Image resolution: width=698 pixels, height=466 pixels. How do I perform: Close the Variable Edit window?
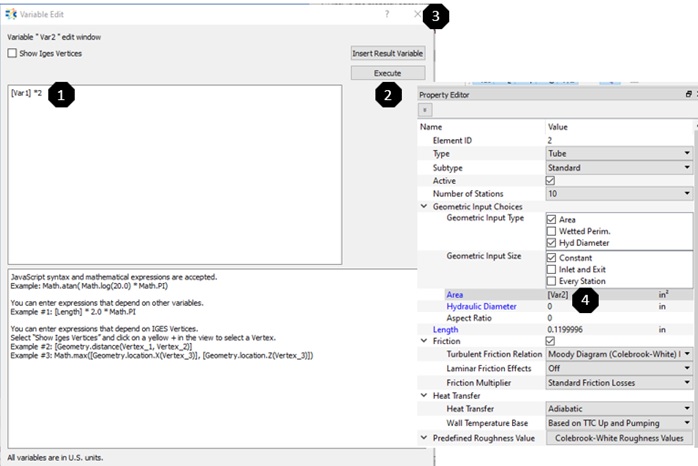pyautogui.click(x=416, y=15)
